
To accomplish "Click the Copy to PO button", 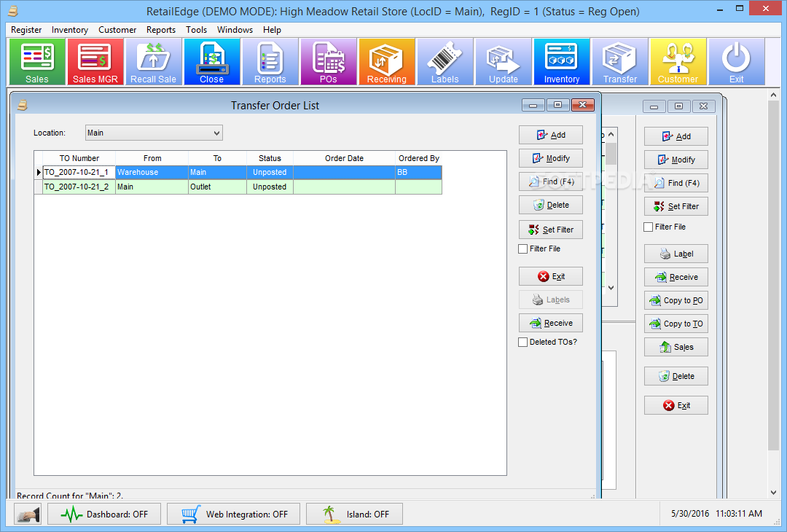I will (676, 301).
